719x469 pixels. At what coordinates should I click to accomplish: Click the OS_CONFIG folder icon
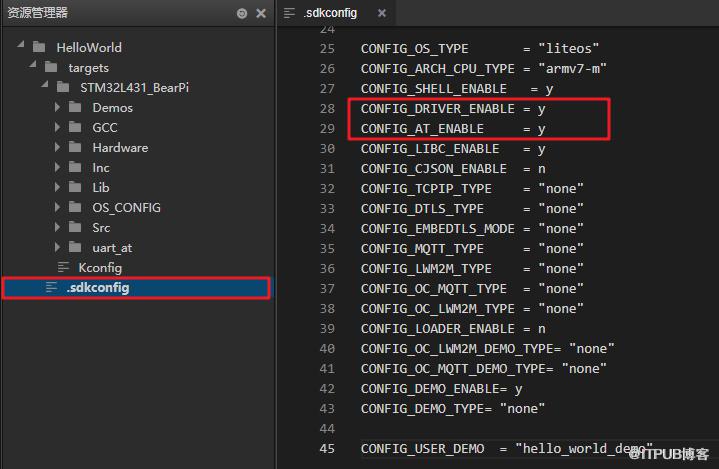pyautogui.click(x=75, y=207)
